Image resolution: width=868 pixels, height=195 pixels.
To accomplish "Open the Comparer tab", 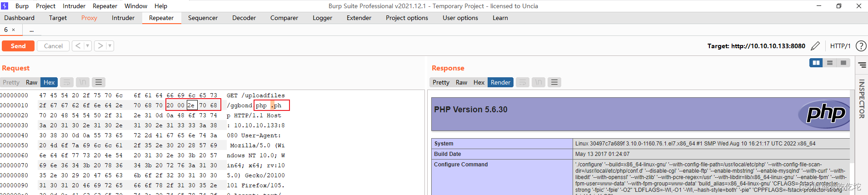I will 284,18.
